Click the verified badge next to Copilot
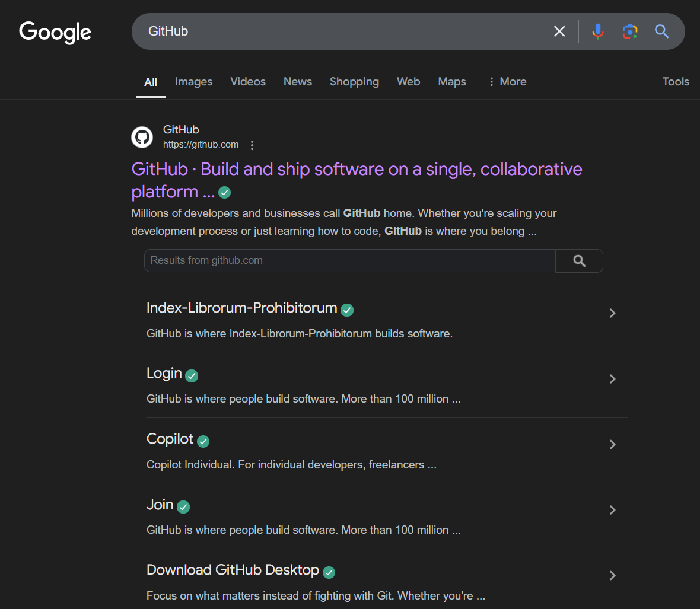 click(203, 441)
